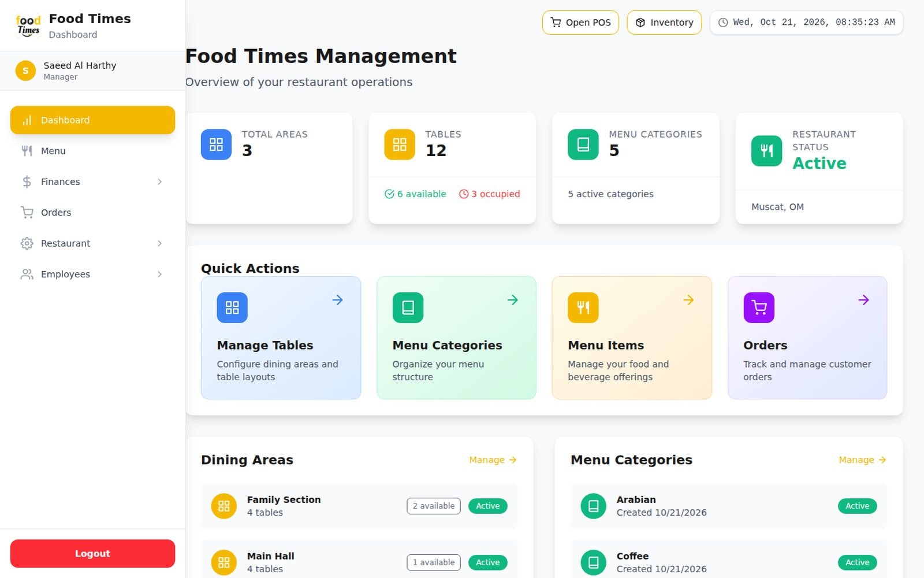
Task: Click the Inventory button
Action: (x=664, y=23)
